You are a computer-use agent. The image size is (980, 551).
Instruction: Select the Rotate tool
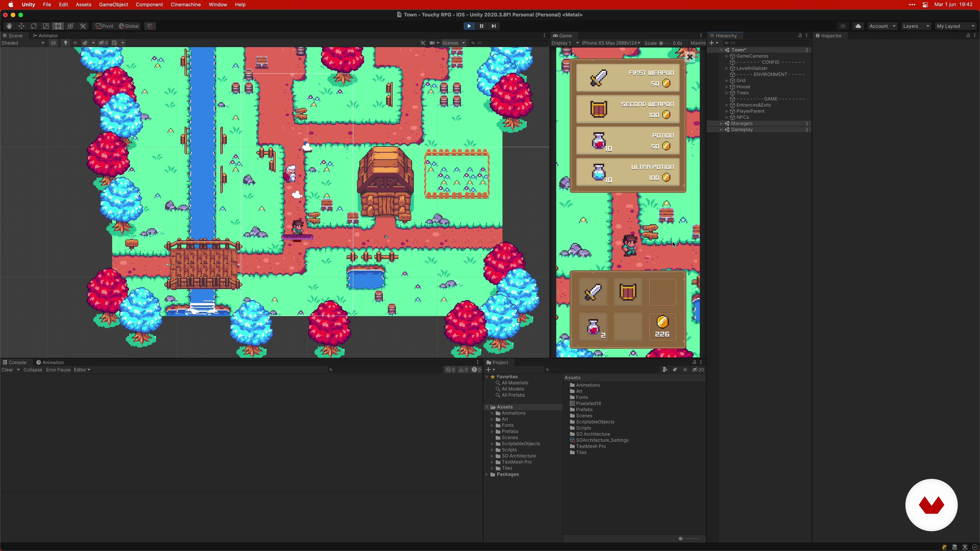pyautogui.click(x=33, y=26)
